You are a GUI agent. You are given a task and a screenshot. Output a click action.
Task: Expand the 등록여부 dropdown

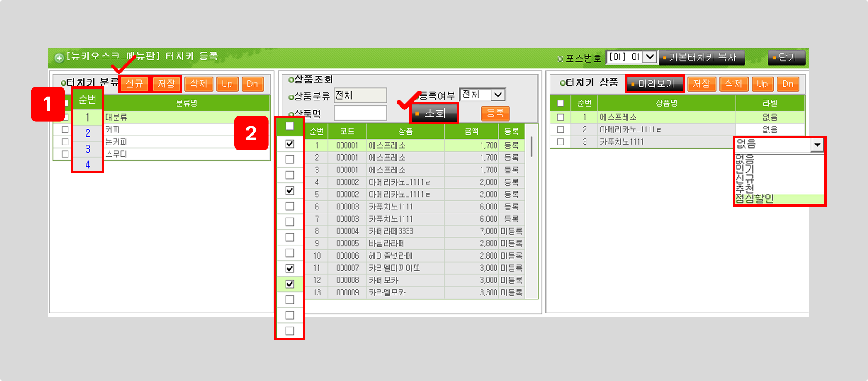point(497,95)
